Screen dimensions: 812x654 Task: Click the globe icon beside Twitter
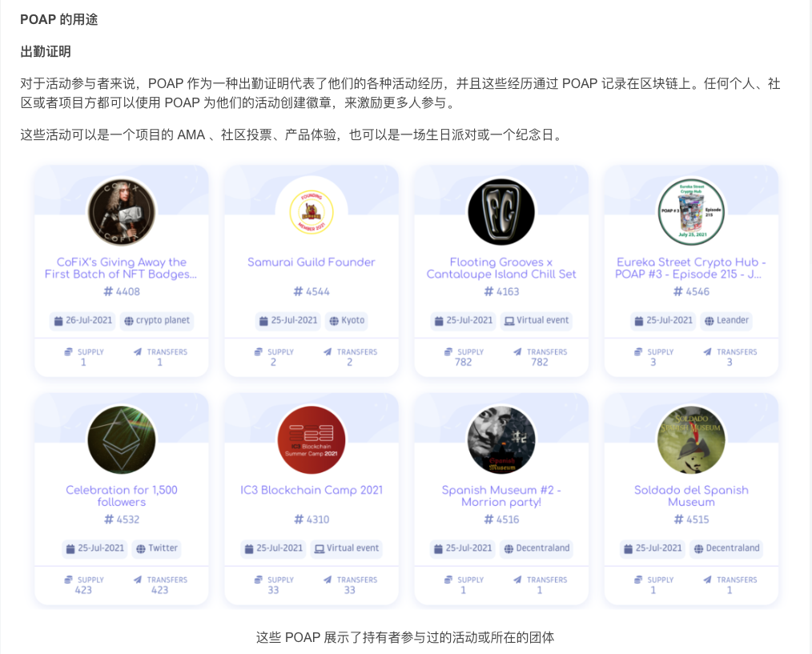click(141, 549)
